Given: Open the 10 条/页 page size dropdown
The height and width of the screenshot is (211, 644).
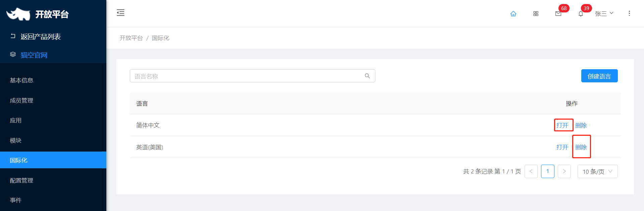Looking at the screenshot, I should 597,171.
